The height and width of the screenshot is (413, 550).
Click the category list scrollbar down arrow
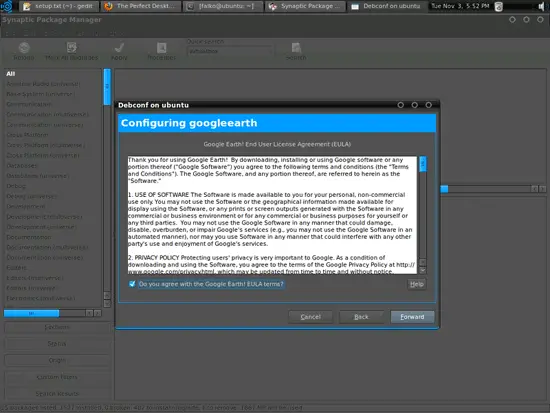click(x=107, y=304)
